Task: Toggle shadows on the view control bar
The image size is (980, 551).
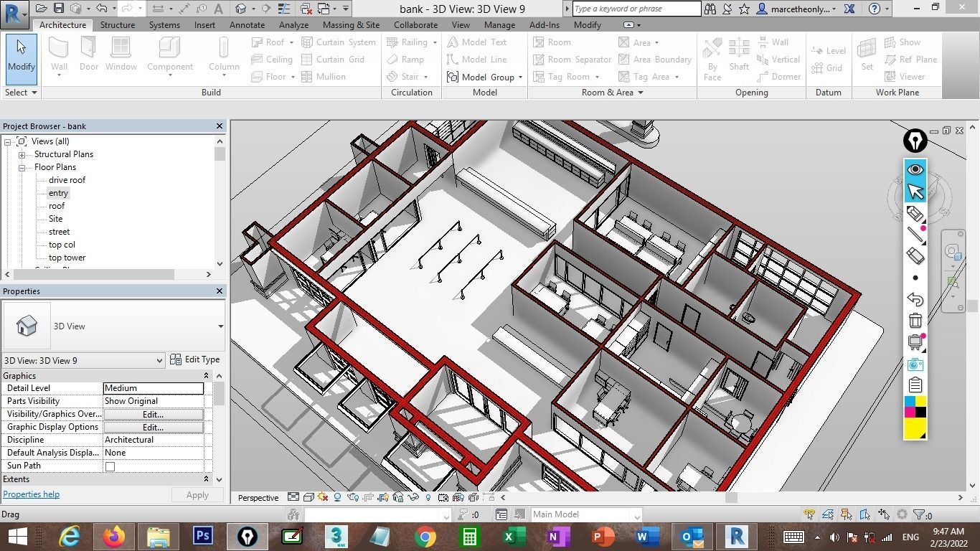Action: [x=337, y=496]
